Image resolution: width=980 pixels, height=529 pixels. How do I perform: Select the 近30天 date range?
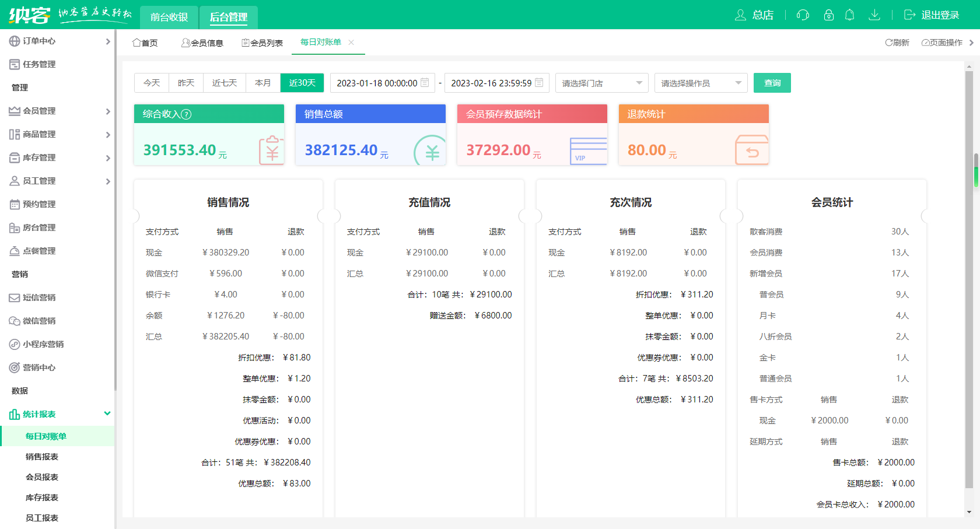pos(302,83)
